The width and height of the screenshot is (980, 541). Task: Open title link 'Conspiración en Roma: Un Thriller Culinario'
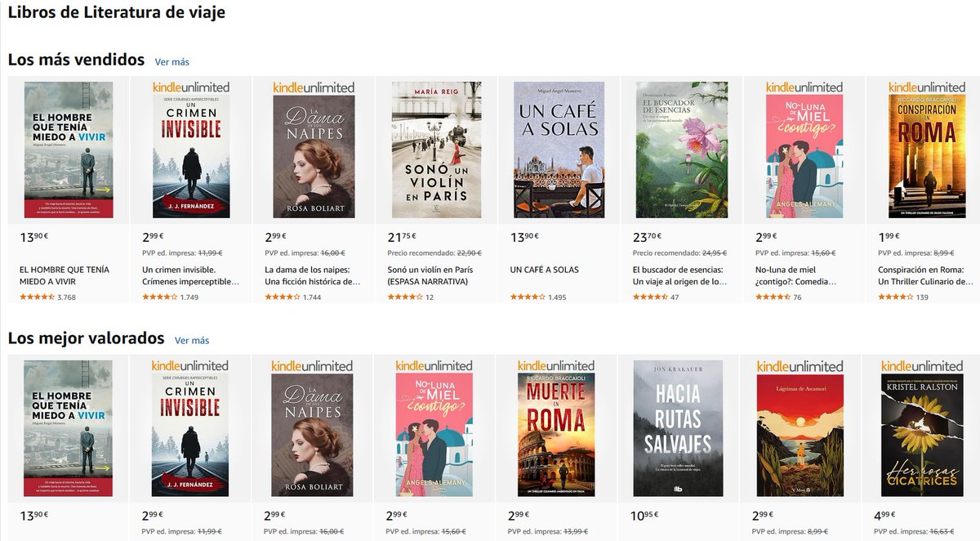pyautogui.click(x=926, y=275)
